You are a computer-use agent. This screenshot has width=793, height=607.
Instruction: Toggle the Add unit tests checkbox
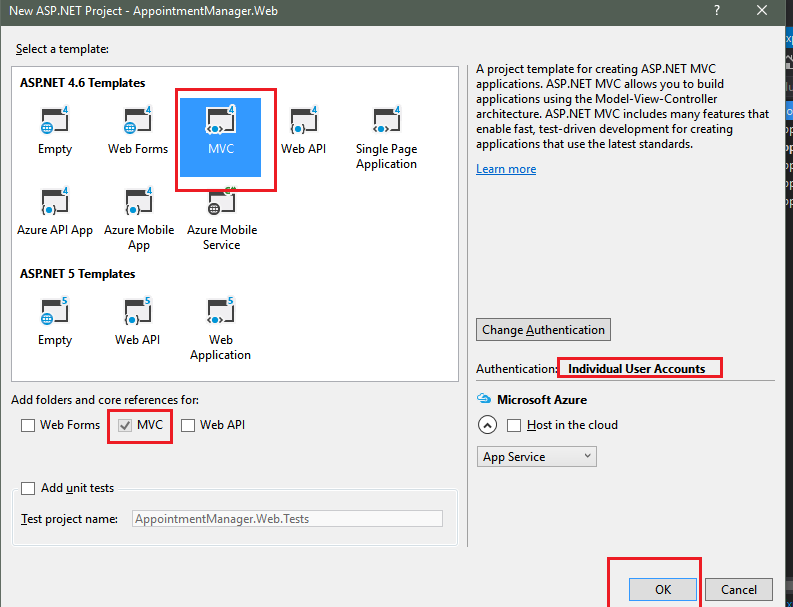28,489
